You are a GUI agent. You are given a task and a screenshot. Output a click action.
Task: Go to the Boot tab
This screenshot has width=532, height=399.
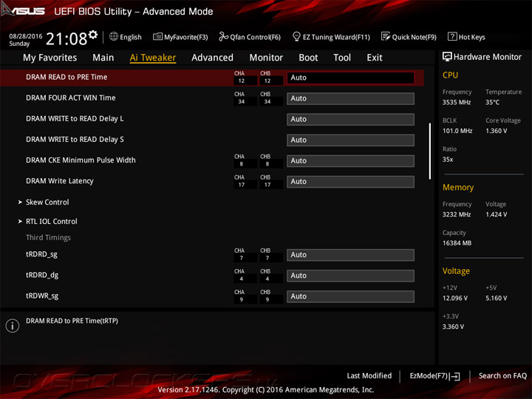coord(308,58)
